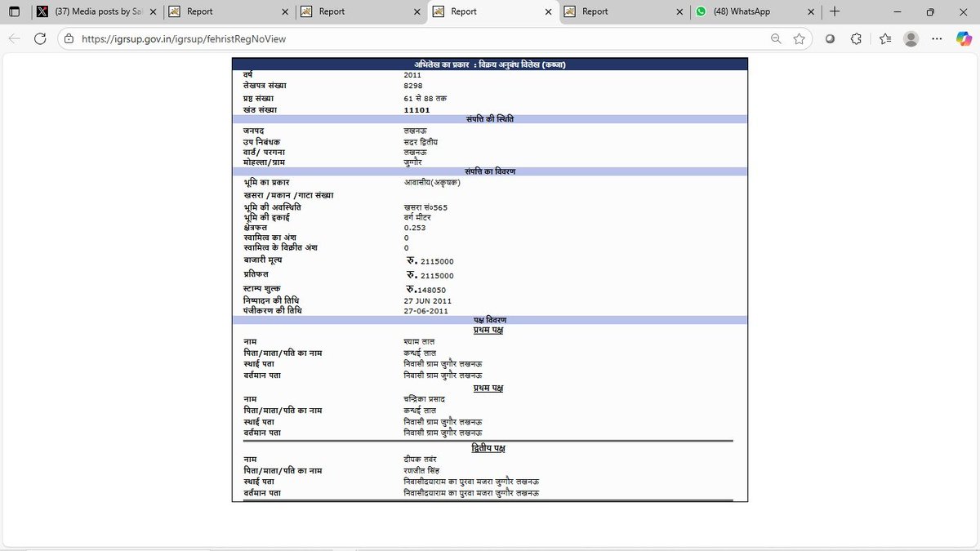980x551 pixels.
Task: Refresh the current page
Action: [x=40, y=38]
